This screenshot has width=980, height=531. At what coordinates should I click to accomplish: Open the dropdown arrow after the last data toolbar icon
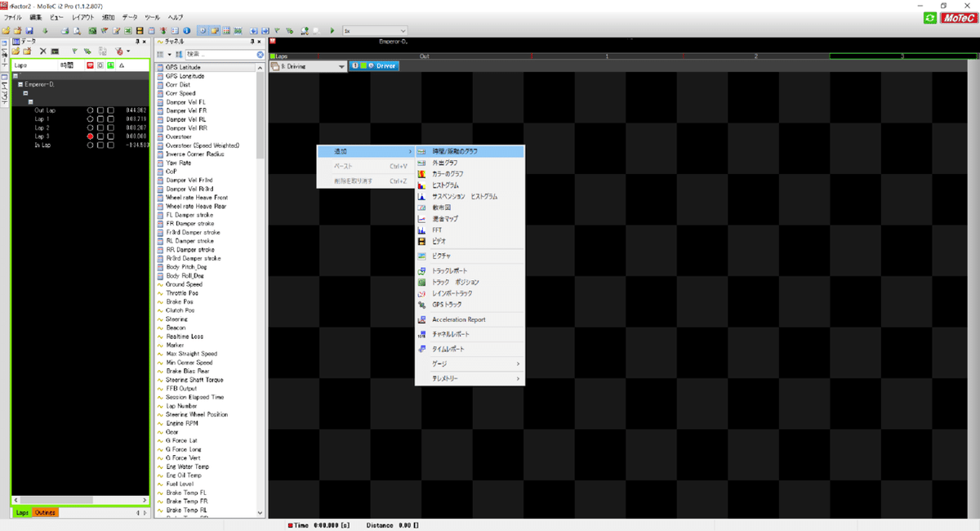click(x=127, y=51)
